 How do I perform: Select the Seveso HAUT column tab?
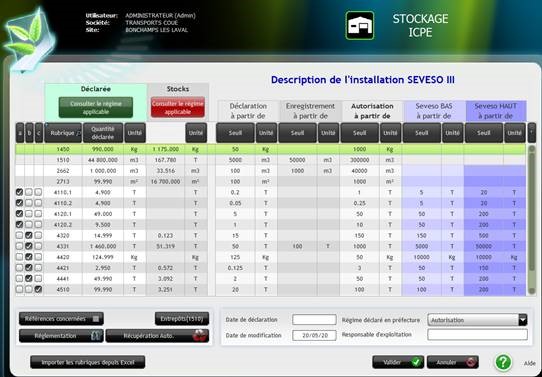(x=496, y=111)
